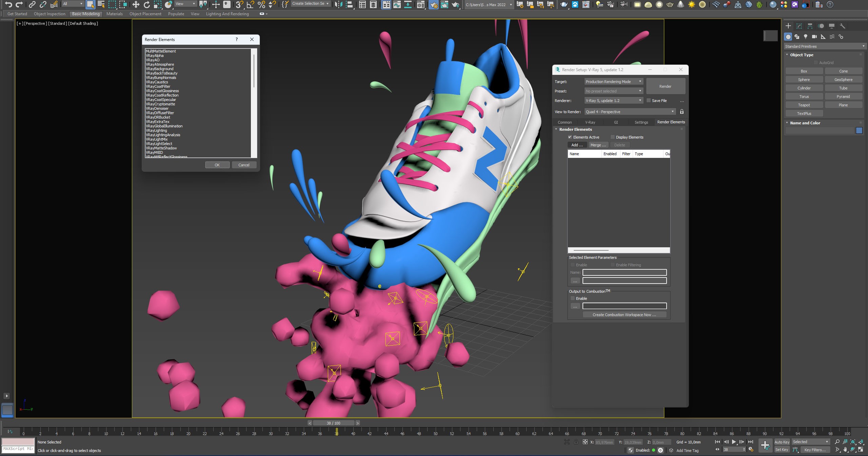Image resolution: width=868 pixels, height=456 pixels.
Task: Toggle Auto Key mode
Action: pos(782,442)
